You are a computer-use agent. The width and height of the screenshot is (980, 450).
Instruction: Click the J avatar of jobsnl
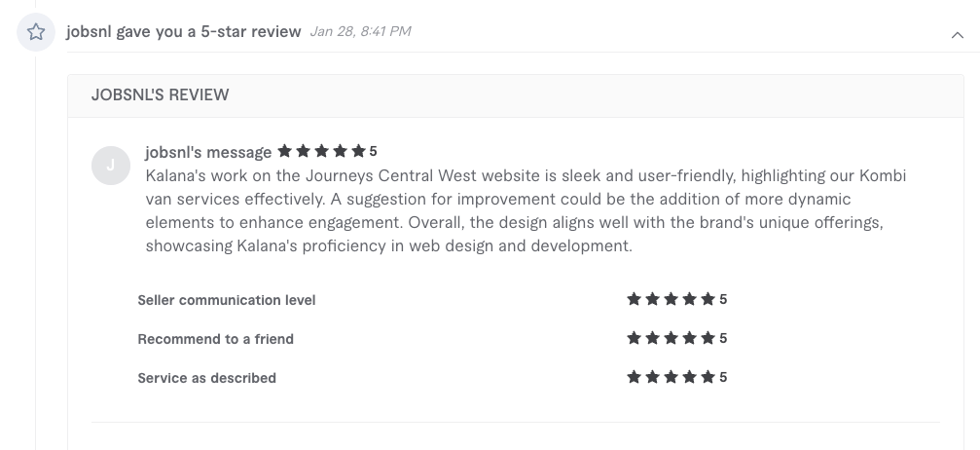[111, 166]
